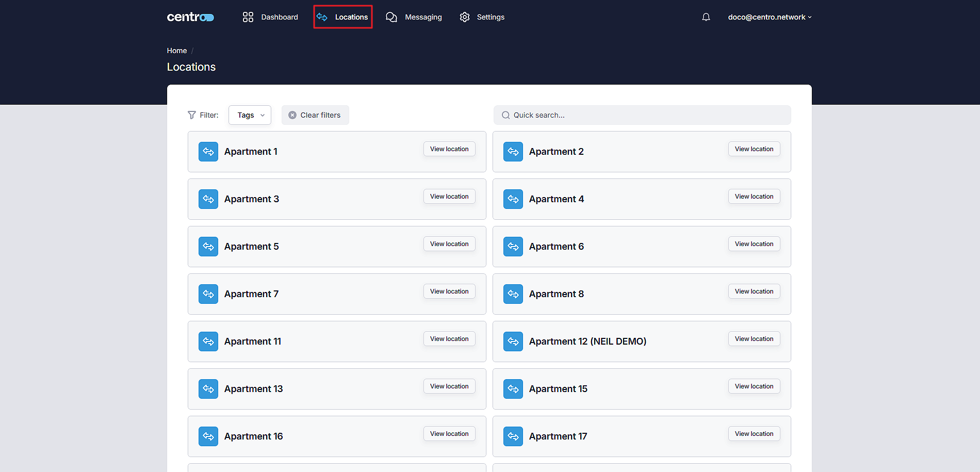
Task: View location for Apartment 2
Action: 754,149
